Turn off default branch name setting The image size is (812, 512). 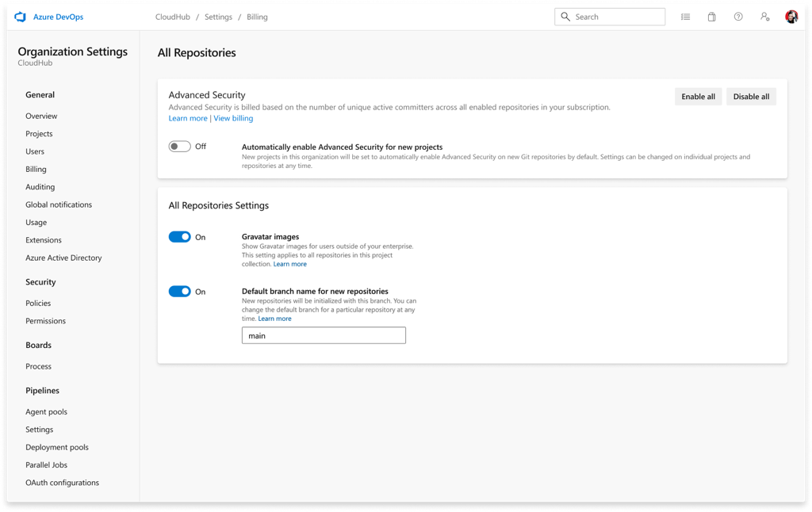tap(179, 291)
